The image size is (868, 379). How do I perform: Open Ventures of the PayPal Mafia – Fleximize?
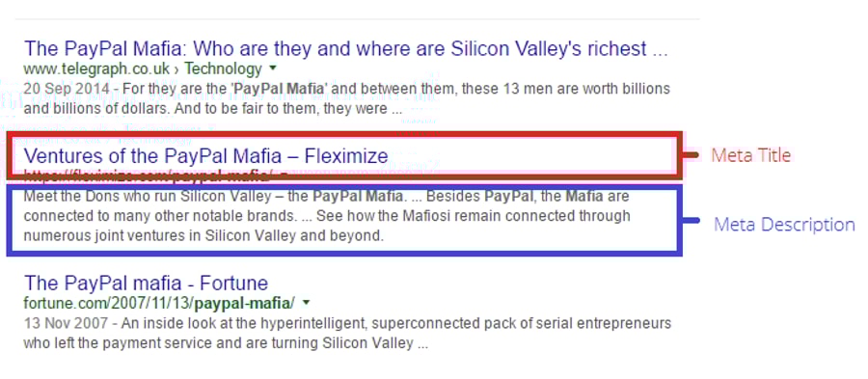(x=206, y=156)
